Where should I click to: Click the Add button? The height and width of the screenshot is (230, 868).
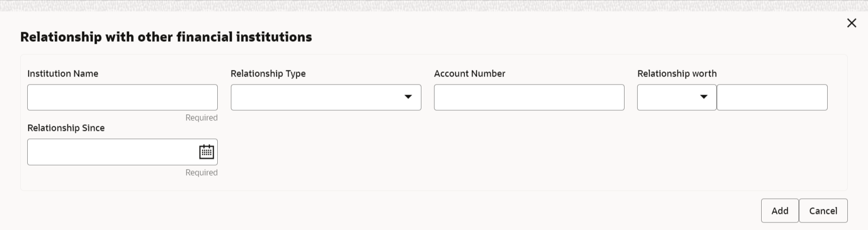[x=779, y=210]
